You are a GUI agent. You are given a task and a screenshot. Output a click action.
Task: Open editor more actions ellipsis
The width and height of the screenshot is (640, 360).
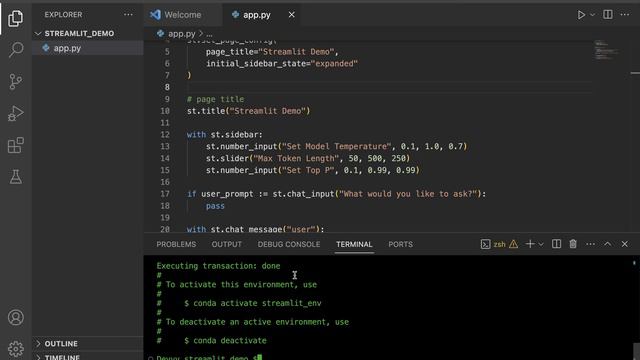tap(625, 15)
